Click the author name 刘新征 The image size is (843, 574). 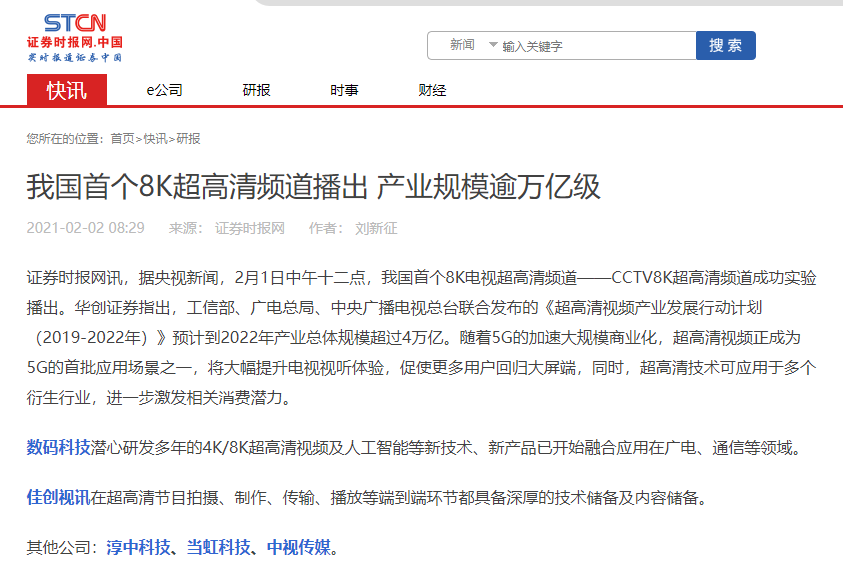point(376,228)
